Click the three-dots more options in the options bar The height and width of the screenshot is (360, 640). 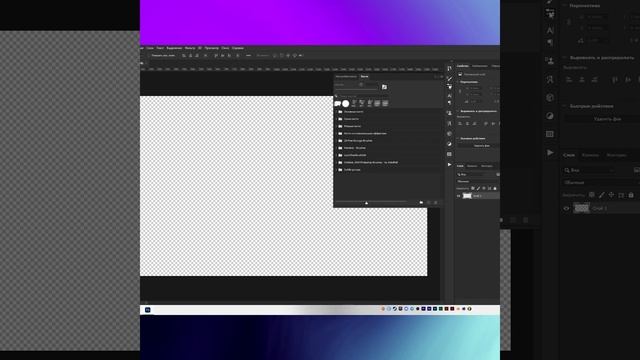pos(248,55)
